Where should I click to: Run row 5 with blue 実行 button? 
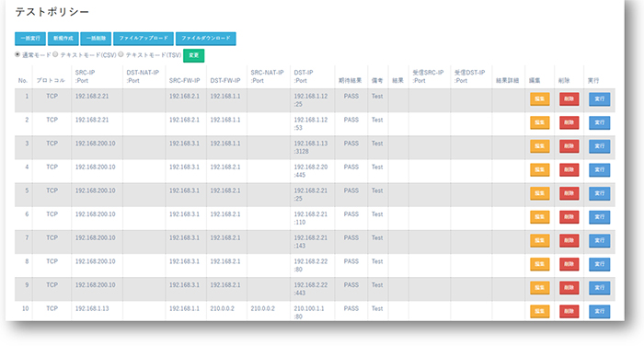coord(599,193)
